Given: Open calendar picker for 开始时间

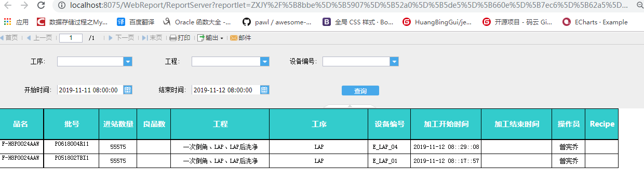Looking at the screenshot, I should [x=128, y=90].
